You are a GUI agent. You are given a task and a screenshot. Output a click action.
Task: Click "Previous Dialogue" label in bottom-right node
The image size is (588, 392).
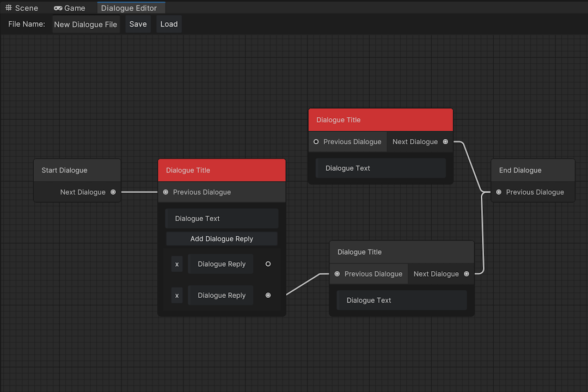373,274
